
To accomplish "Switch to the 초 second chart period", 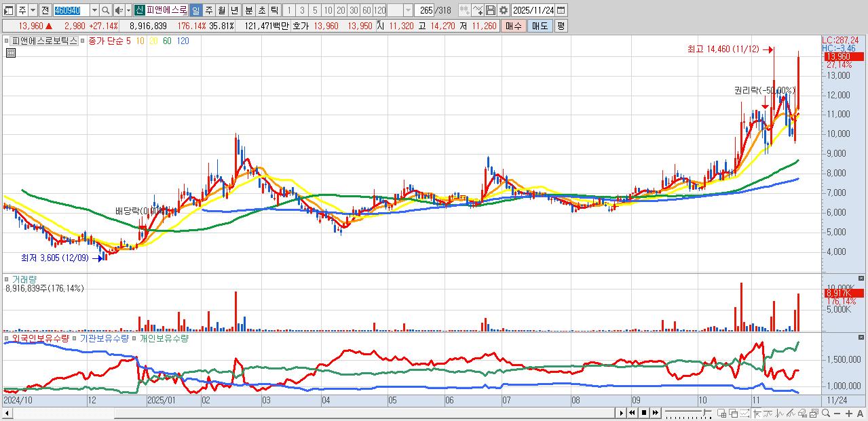I will click(261, 10).
